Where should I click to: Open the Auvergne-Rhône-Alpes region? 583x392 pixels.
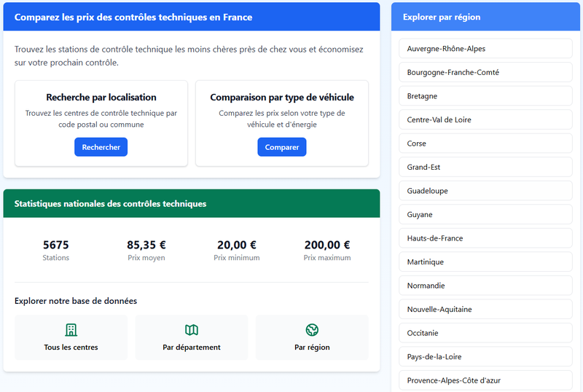point(485,48)
